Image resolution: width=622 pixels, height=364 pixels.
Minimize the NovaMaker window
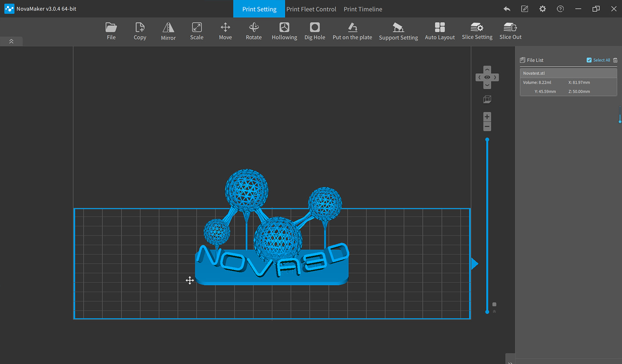[x=578, y=9]
